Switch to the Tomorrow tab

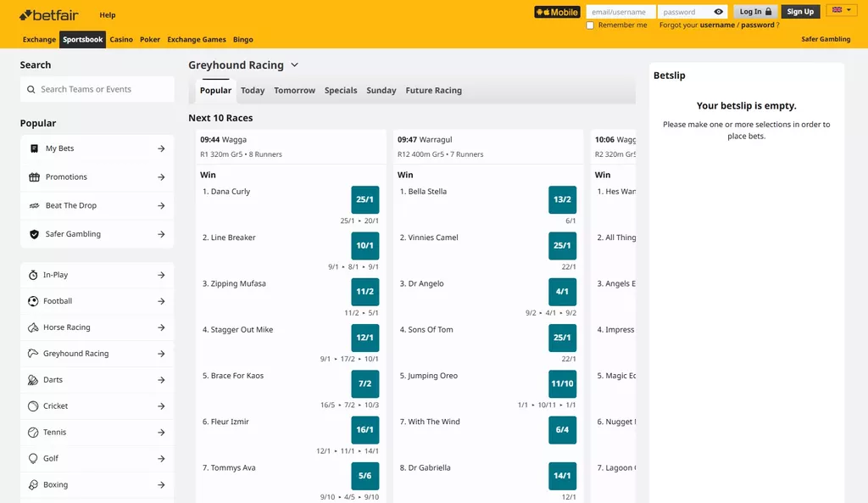(x=294, y=90)
